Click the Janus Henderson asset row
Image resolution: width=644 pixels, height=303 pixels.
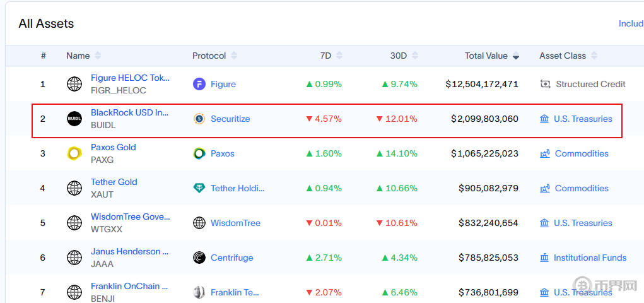click(x=129, y=252)
